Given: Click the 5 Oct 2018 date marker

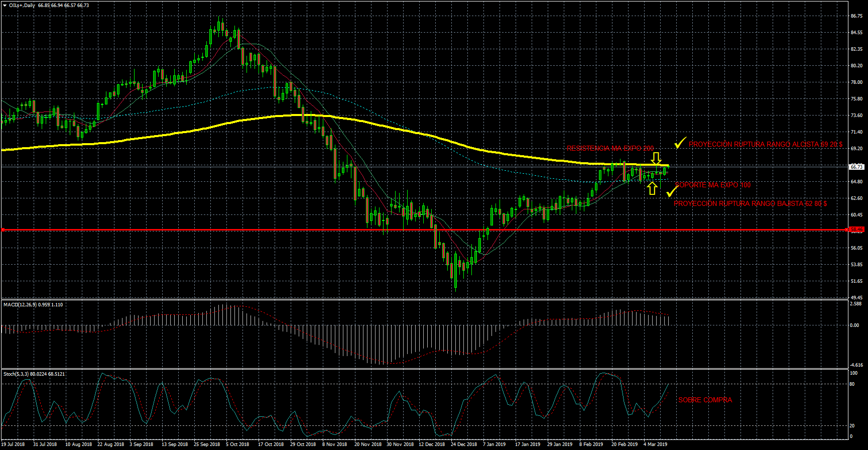Looking at the screenshot, I should (237, 444).
